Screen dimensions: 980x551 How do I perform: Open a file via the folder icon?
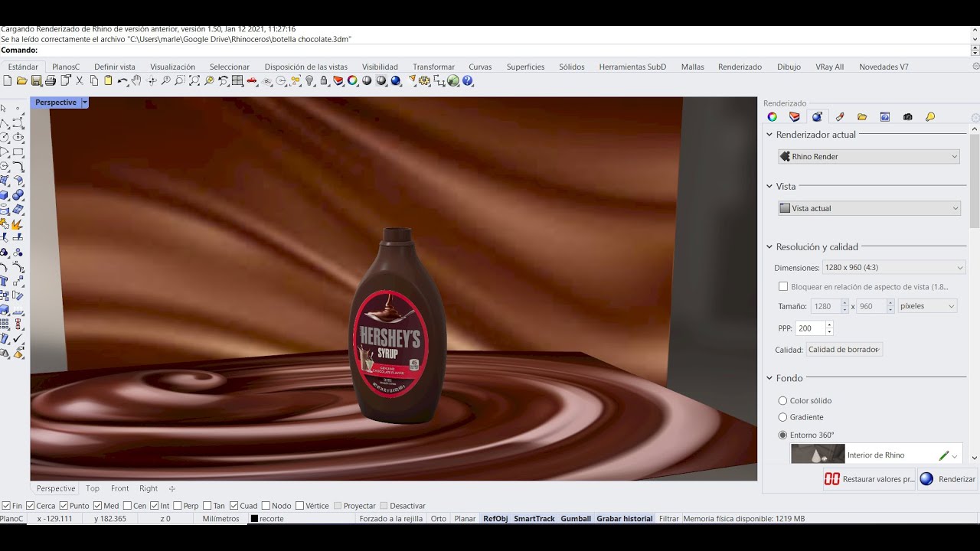coord(21,80)
